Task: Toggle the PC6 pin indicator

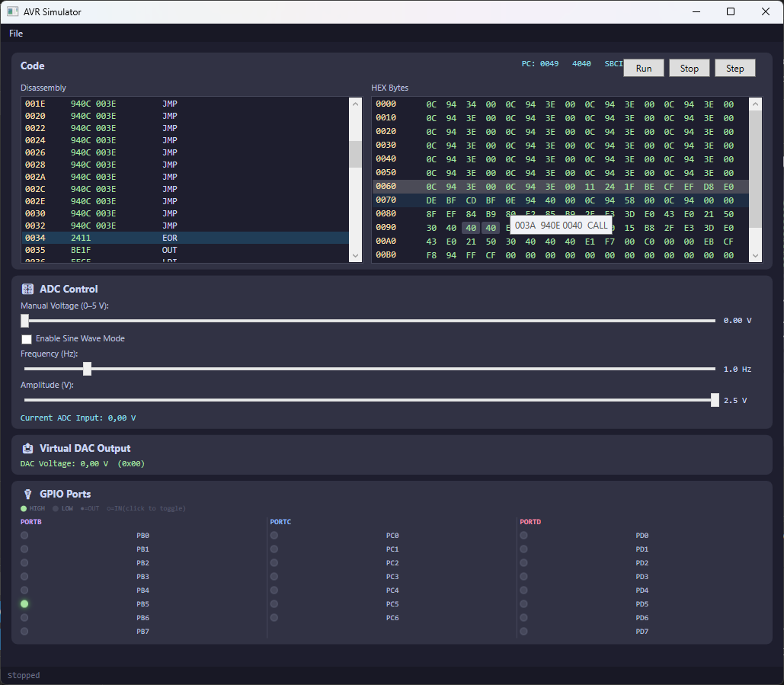Action: (274, 618)
